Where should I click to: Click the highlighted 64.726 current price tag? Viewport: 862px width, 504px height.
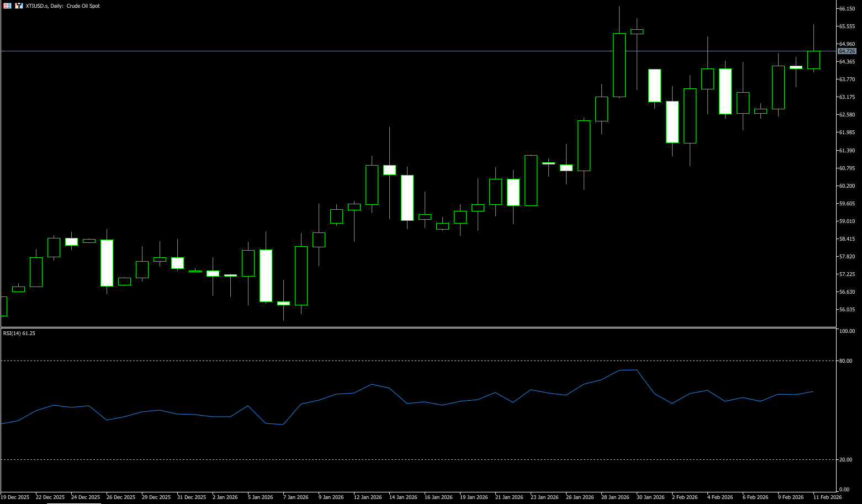pyautogui.click(x=847, y=51)
